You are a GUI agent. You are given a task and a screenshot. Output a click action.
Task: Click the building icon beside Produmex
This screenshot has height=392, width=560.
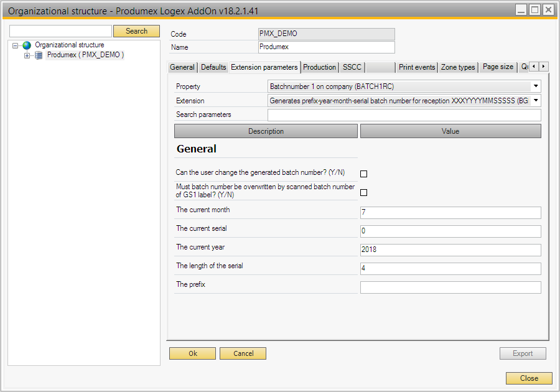(39, 55)
